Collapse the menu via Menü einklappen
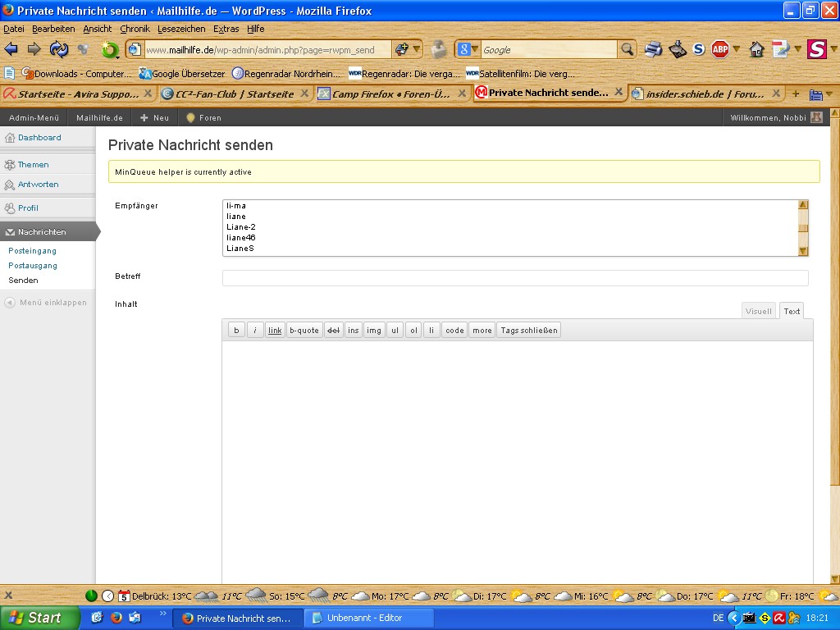840x630 pixels. (46, 303)
